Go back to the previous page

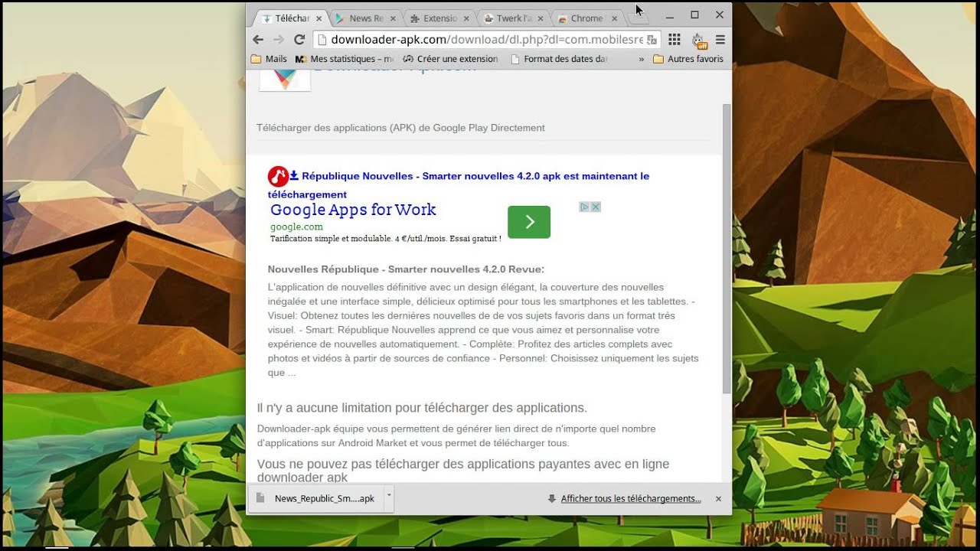coord(258,40)
